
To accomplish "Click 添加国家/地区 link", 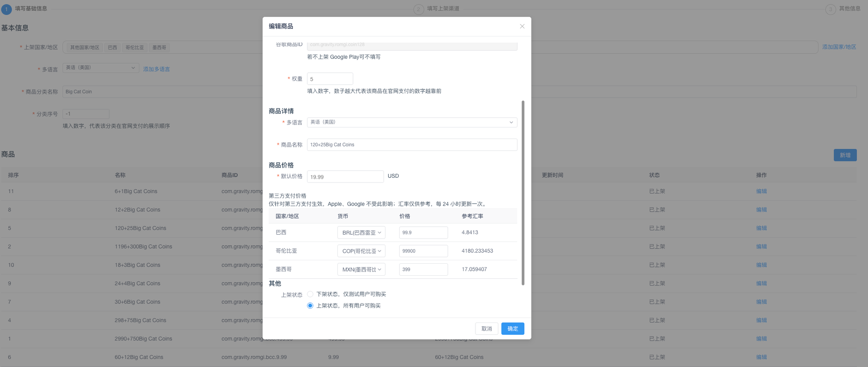I will point(839,47).
